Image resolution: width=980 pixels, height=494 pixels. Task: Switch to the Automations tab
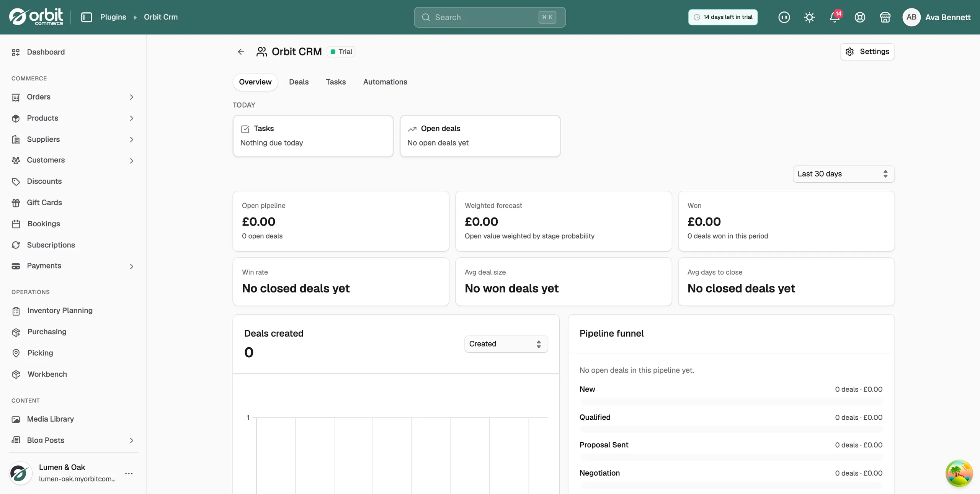385,82
